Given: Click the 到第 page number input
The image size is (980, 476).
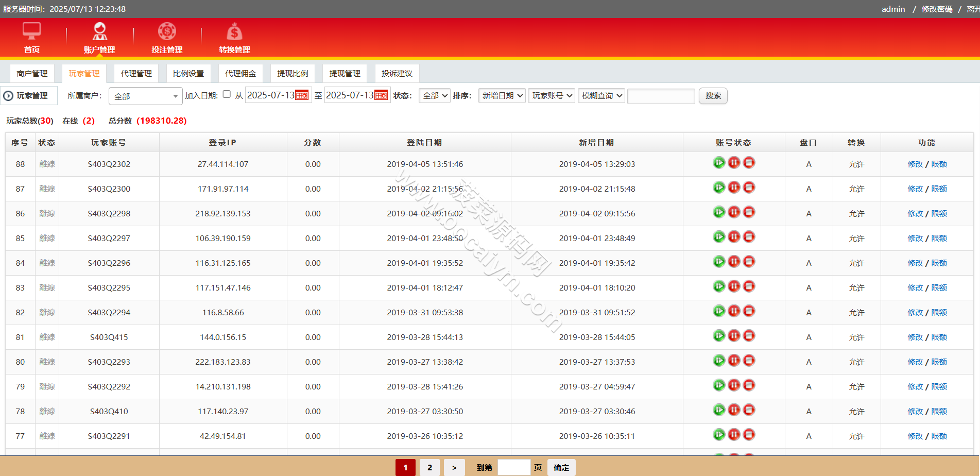Looking at the screenshot, I should 514,467.
